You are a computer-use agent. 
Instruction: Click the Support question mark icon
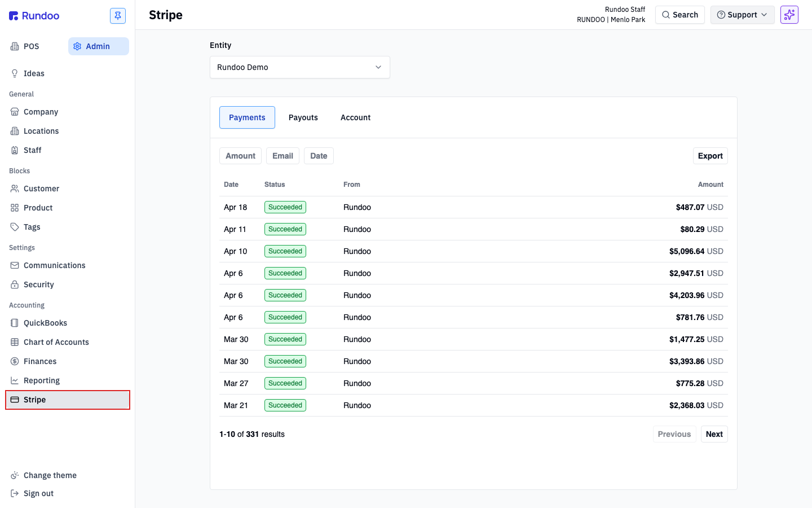[721, 15]
